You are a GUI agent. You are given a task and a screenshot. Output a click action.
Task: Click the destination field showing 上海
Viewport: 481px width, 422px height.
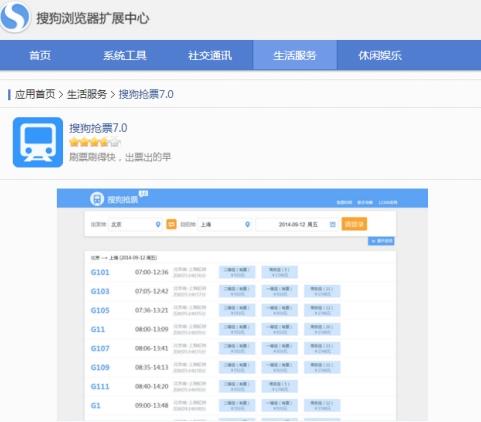225,224
